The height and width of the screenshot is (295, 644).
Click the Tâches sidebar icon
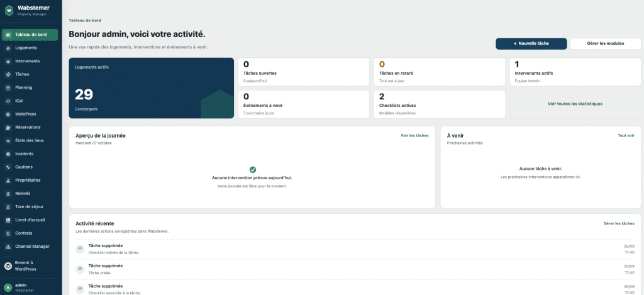[8, 74]
